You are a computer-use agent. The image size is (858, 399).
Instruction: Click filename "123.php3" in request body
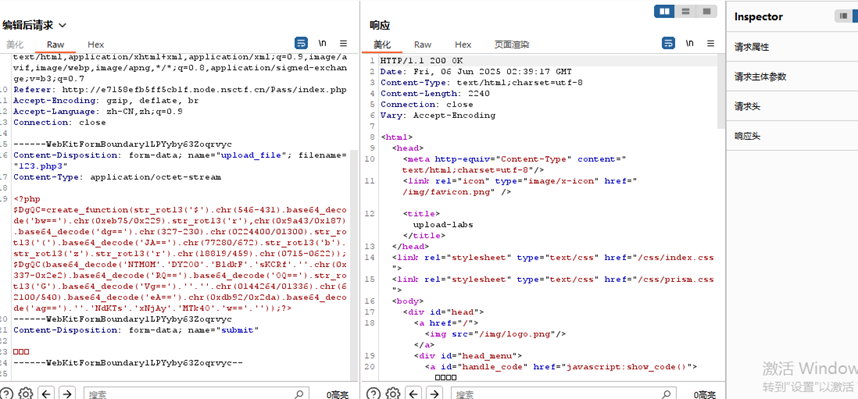pos(40,166)
